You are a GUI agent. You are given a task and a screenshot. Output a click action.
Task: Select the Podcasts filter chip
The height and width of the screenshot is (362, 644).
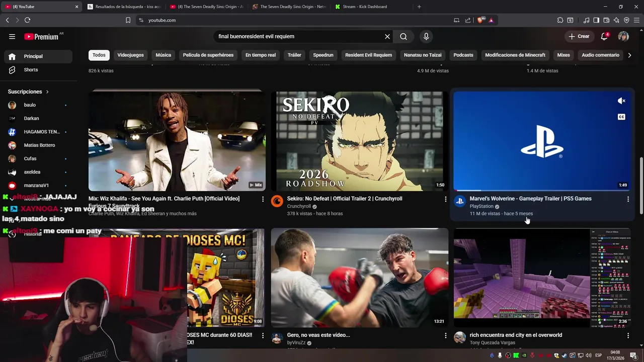[x=463, y=55]
